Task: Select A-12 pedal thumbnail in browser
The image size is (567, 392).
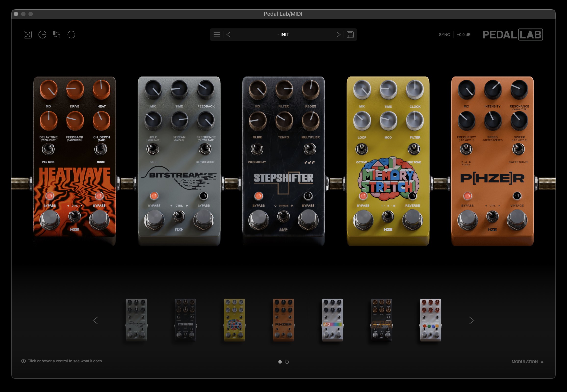Action: click(333, 320)
